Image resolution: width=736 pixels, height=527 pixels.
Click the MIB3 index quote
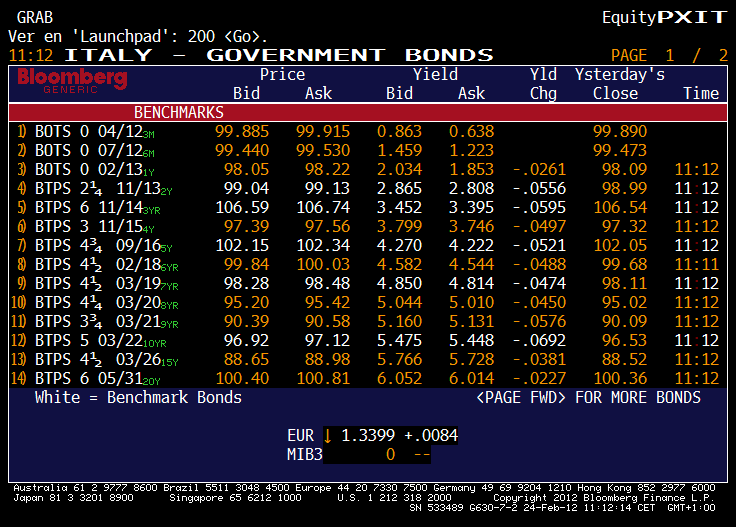coord(358,454)
